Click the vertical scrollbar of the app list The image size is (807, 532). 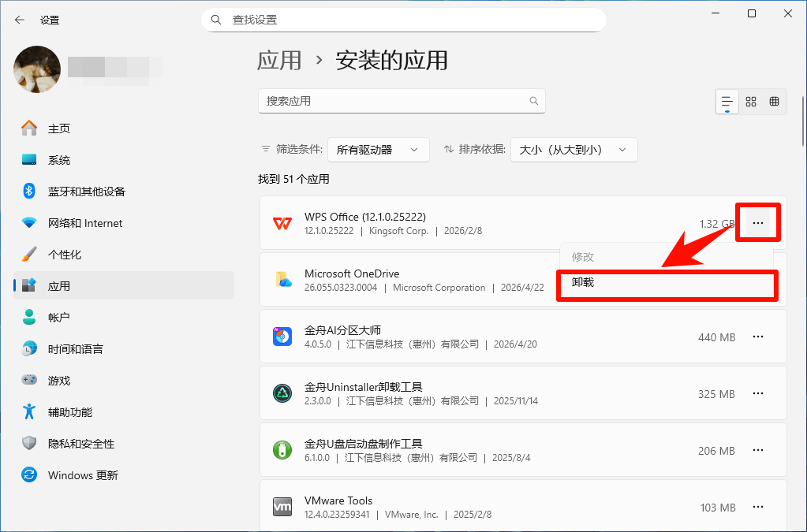tap(803, 121)
